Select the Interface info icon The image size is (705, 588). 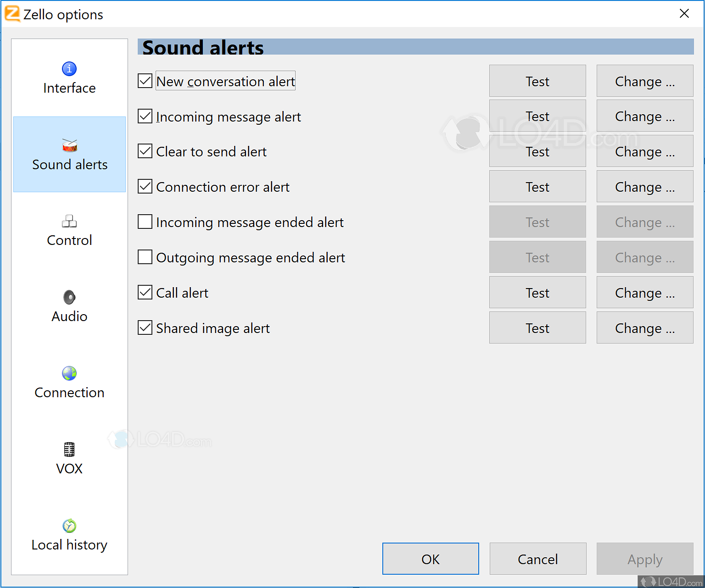[69, 68]
